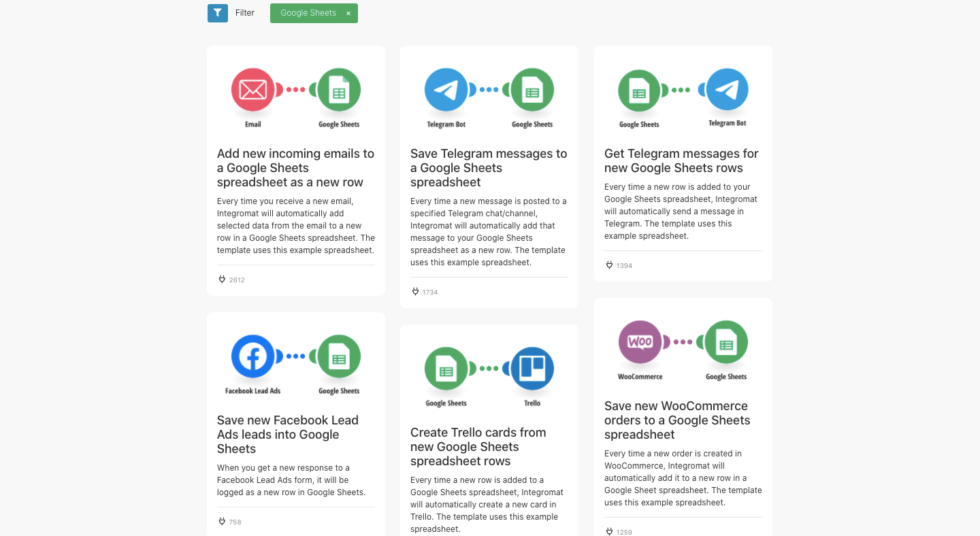
Task: Select the Trello icon in its template card
Action: point(532,369)
